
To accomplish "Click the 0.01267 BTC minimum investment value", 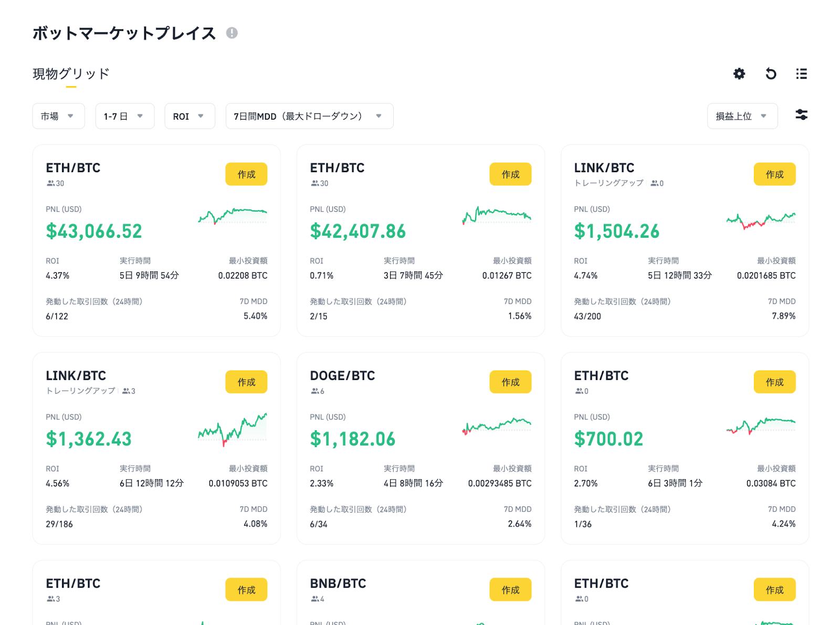I will [x=507, y=276].
